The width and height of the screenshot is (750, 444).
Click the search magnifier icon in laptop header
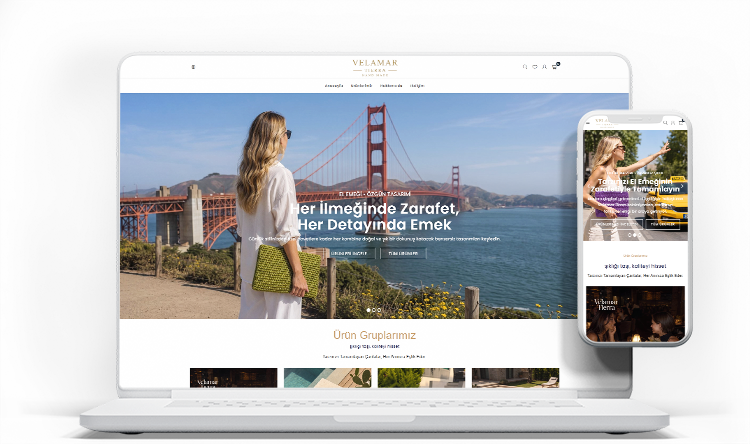pyautogui.click(x=525, y=67)
